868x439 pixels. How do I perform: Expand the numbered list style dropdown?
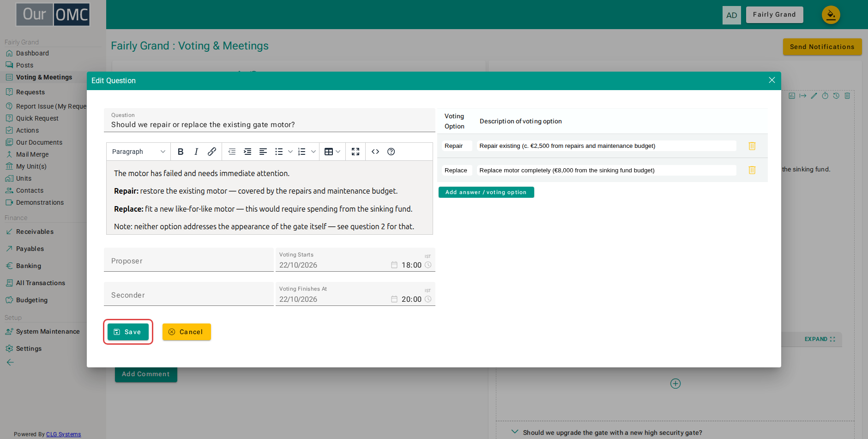coord(313,152)
